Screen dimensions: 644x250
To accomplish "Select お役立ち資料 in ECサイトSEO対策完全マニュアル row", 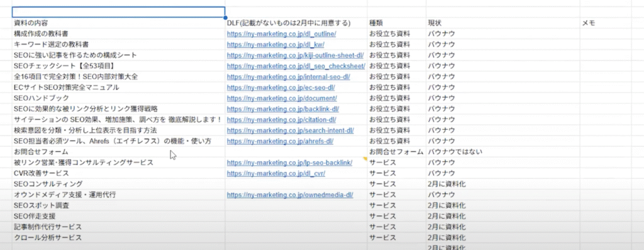I will [x=396, y=87].
